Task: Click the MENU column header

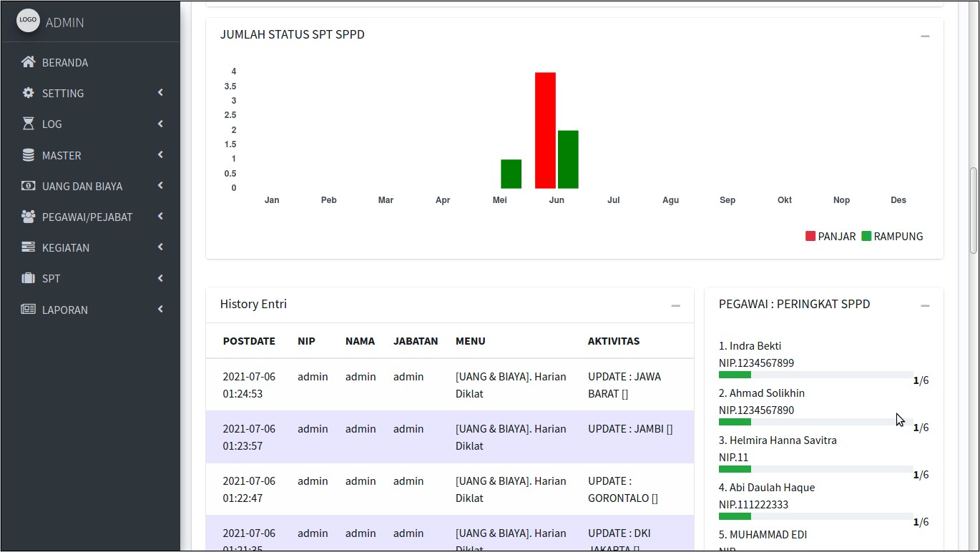Action: 471,341
